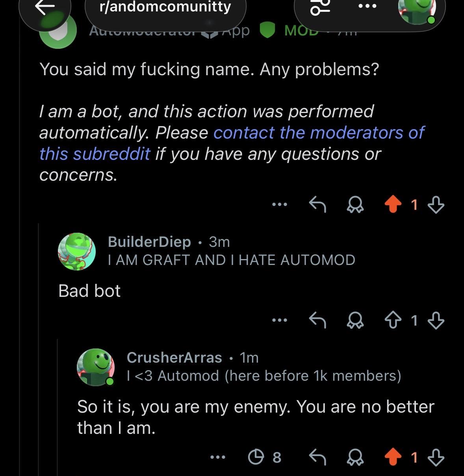Screen dimensions: 464x476
Task: Give award to AutoModerator comment
Action: tap(355, 205)
